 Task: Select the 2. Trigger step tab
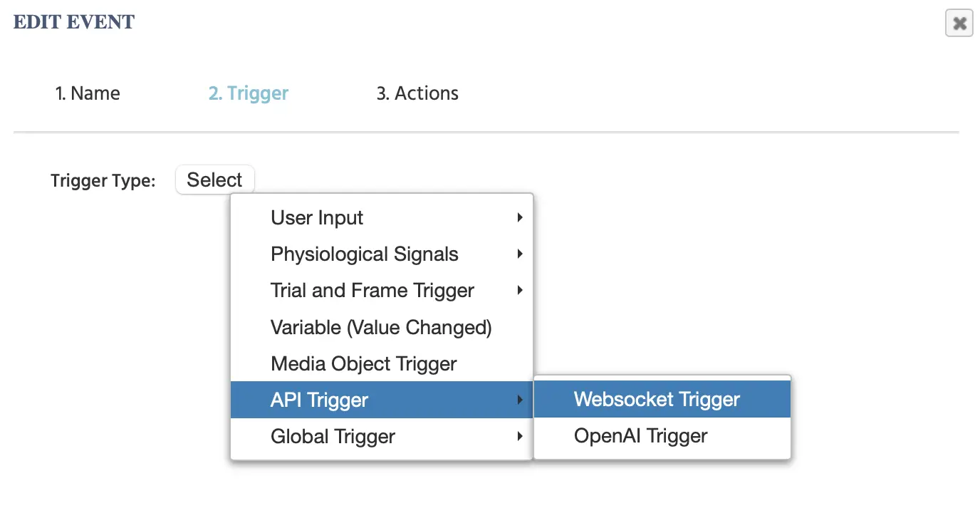pyautogui.click(x=248, y=93)
